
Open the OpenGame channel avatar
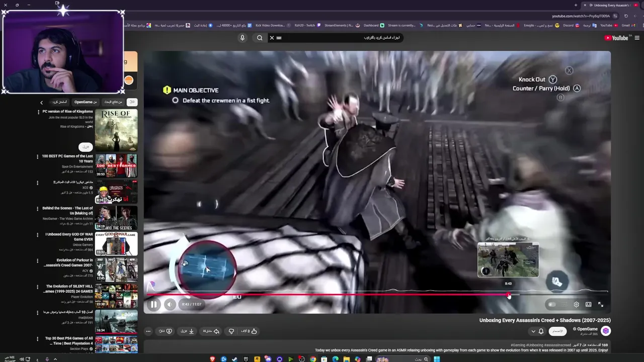pyautogui.click(x=606, y=330)
